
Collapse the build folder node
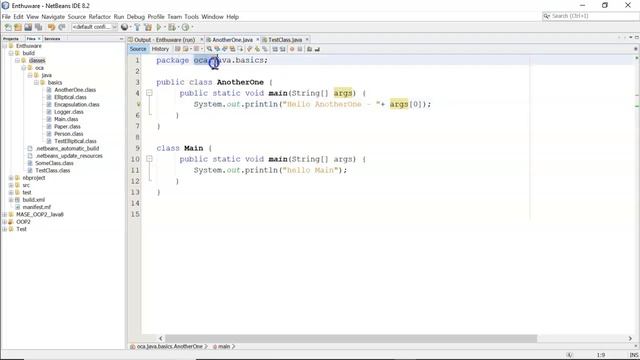(11, 53)
